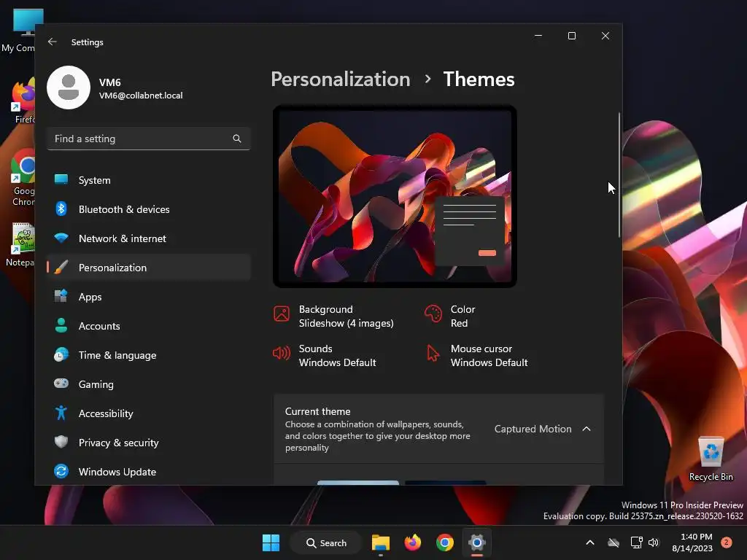Viewport: 747px width, 560px height.
Task: Open Accounts settings
Action: [x=149, y=326]
